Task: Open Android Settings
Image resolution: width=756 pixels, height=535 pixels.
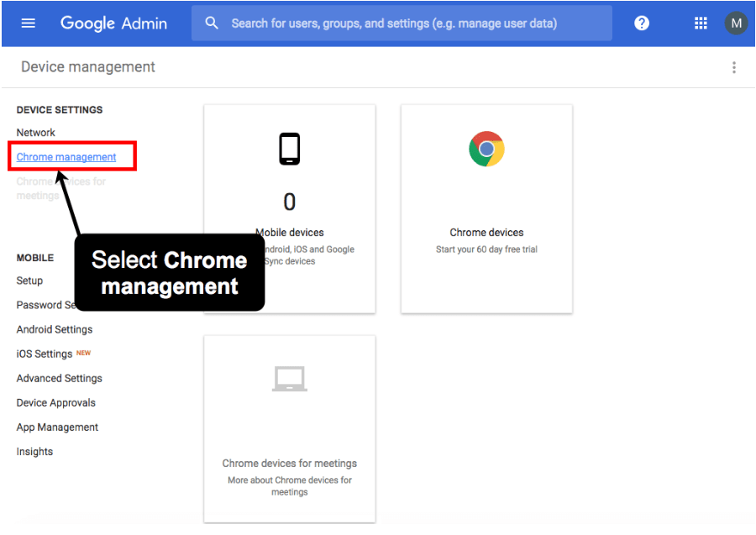Action: (55, 330)
